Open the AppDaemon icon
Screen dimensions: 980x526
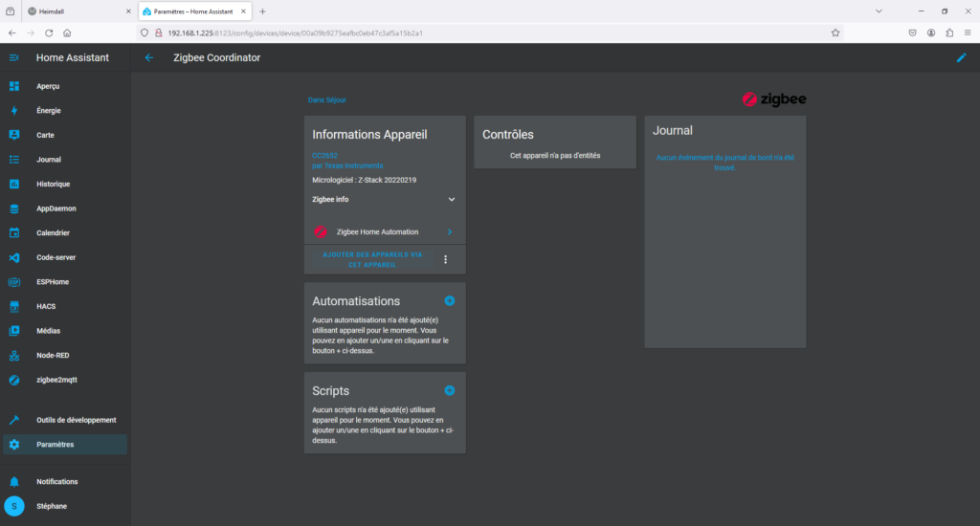13,208
